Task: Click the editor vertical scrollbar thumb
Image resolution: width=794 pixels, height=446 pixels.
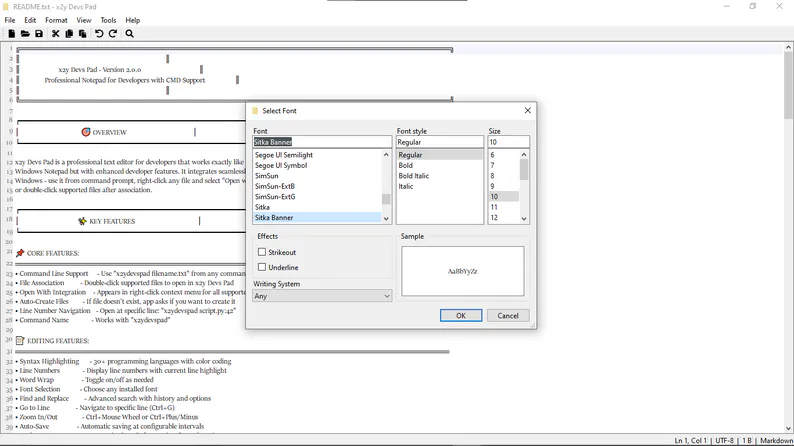Action: point(788,85)
